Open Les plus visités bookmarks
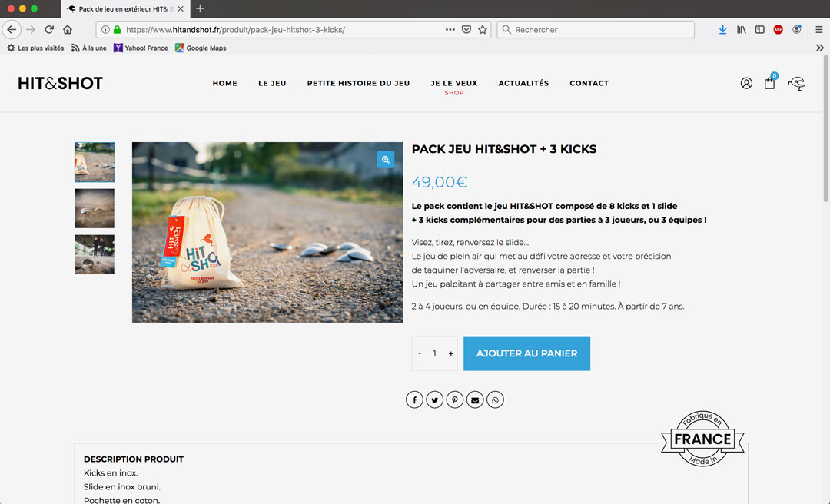This screenshot has height=504, width=830. click(x=35, y=48)
